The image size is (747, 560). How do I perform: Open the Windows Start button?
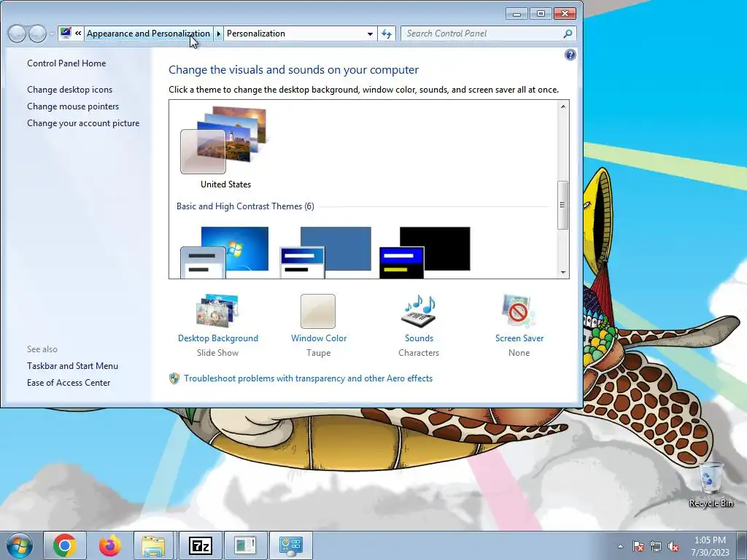(x=19, y=545)
